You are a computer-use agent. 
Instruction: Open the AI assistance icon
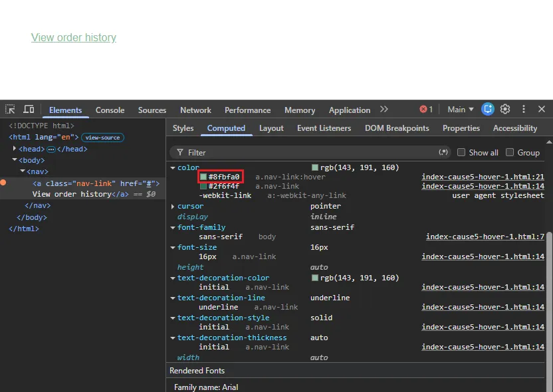(x=488, y=109)
